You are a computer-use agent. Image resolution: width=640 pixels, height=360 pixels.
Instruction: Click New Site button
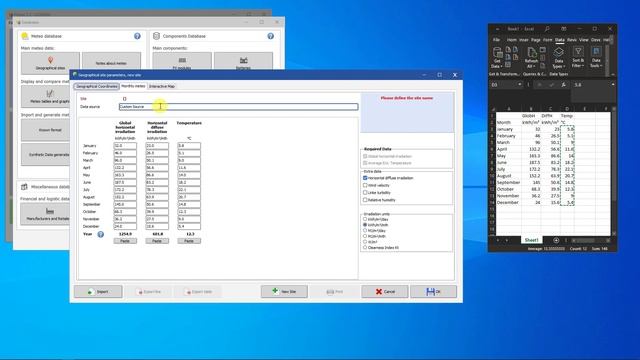pos(284,291)
